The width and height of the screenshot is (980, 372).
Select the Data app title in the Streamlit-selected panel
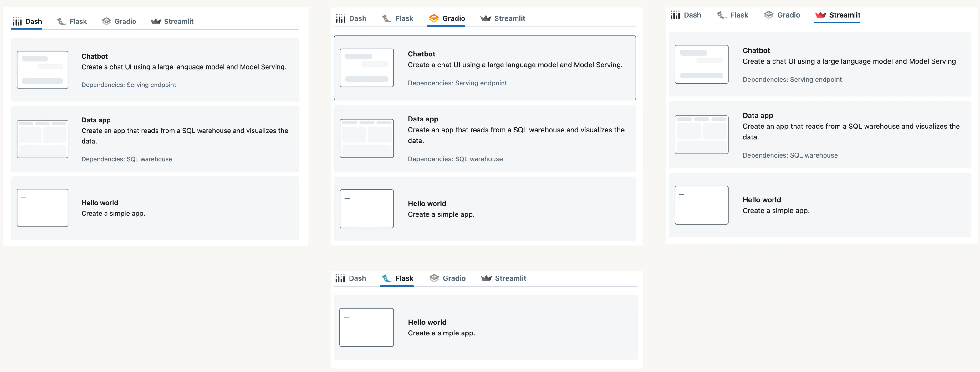point(758,115)
